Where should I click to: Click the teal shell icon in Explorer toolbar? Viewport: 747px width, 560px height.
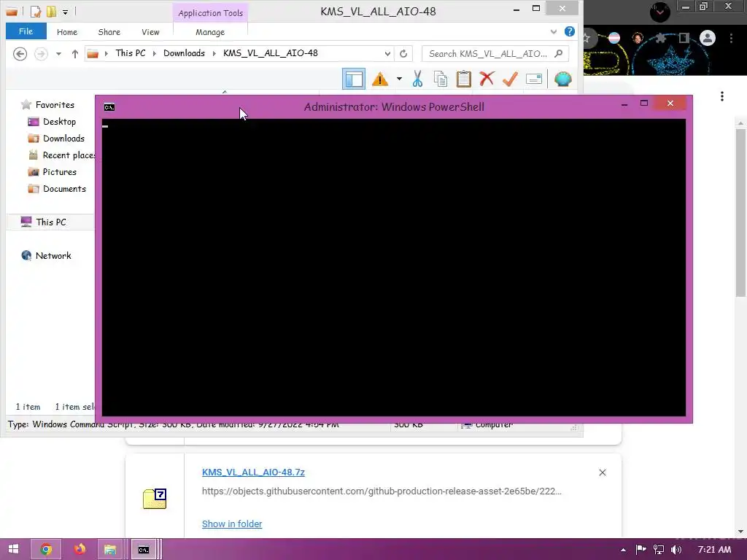point(562,79)
